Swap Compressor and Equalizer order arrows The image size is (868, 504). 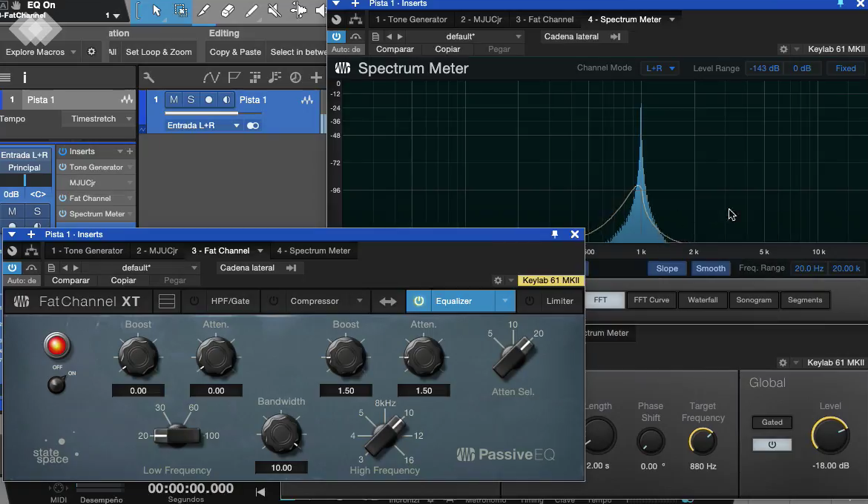click(x=387, y=302)
